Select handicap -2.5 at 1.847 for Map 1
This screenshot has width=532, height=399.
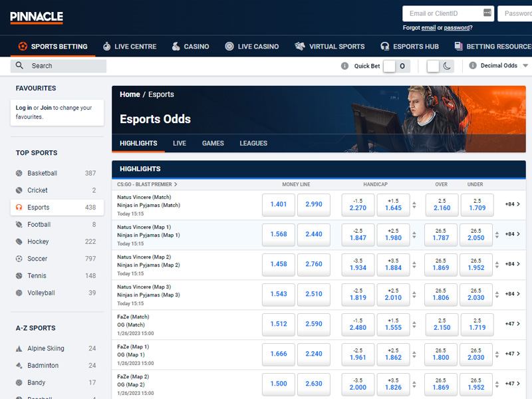(x=358, y=235)
